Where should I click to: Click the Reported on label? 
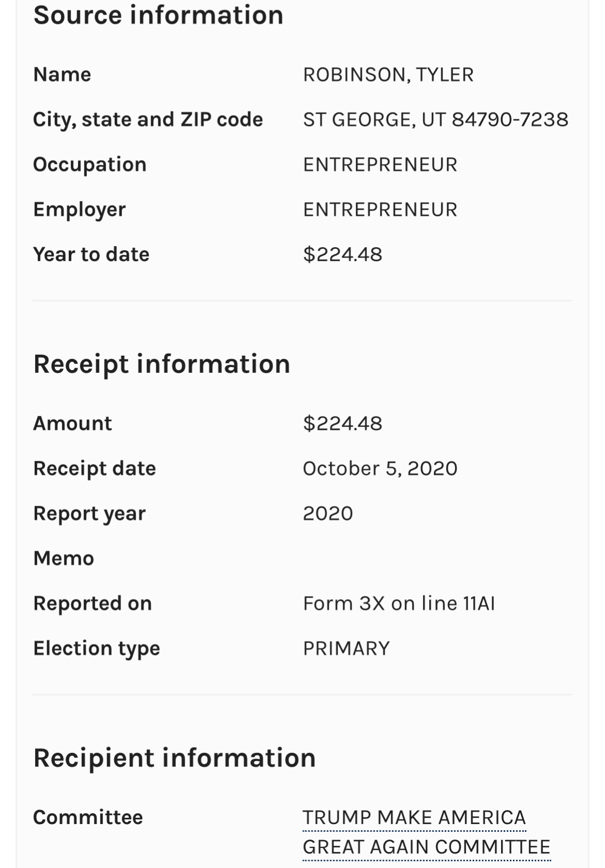pos(93,603)
